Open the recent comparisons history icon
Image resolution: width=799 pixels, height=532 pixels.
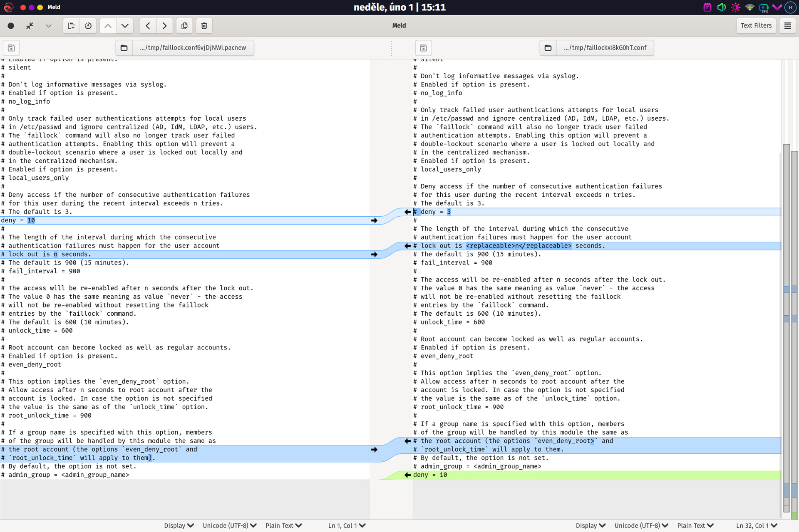click(x=88, y=26)
